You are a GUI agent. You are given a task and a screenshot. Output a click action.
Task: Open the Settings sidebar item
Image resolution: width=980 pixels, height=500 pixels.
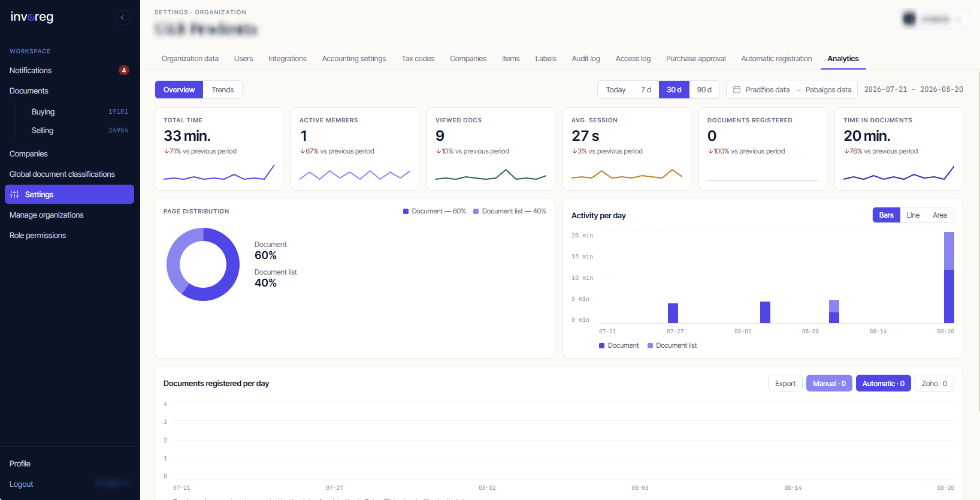coord(69,194)
